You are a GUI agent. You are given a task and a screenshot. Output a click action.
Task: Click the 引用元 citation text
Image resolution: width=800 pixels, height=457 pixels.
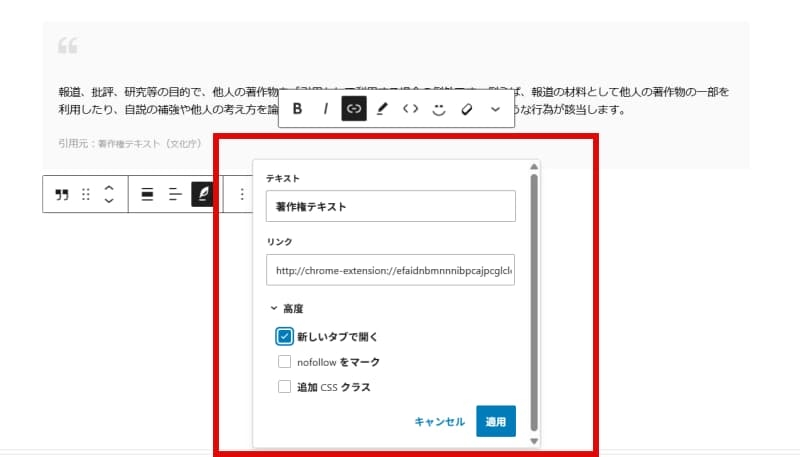tap(130, 144)
